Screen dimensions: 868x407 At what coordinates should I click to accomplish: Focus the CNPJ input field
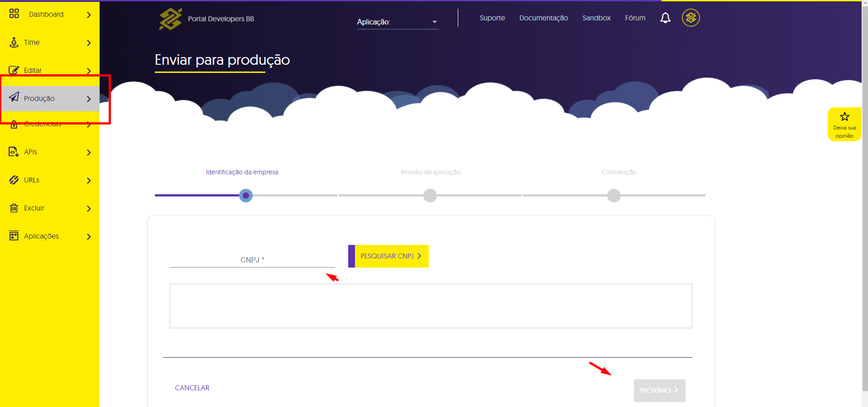[252, 259]
